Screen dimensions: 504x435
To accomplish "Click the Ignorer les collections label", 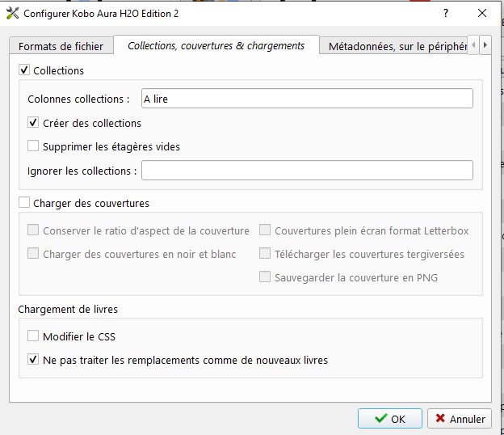I will pyautogui.click(x=82, y=171).
